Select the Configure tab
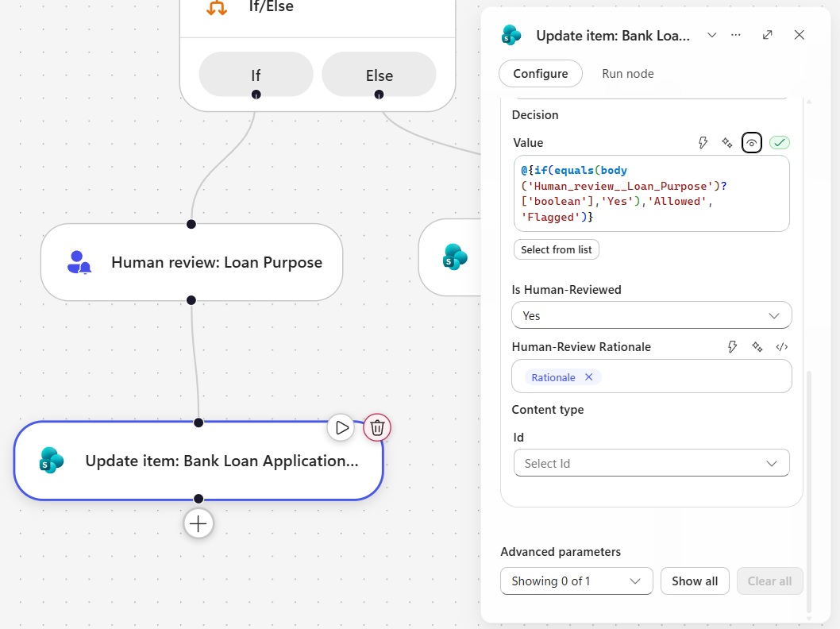The image size is (840, 629). tap(541, 73)
